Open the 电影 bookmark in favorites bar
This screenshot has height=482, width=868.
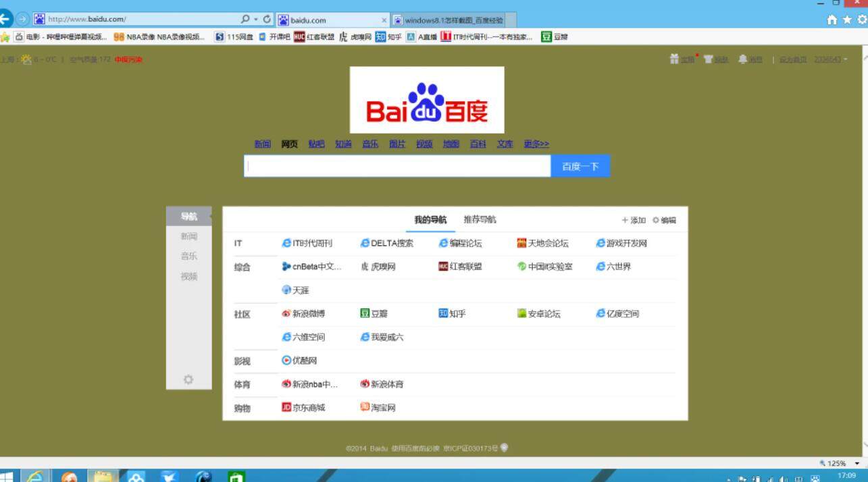(x=60, y=37)
